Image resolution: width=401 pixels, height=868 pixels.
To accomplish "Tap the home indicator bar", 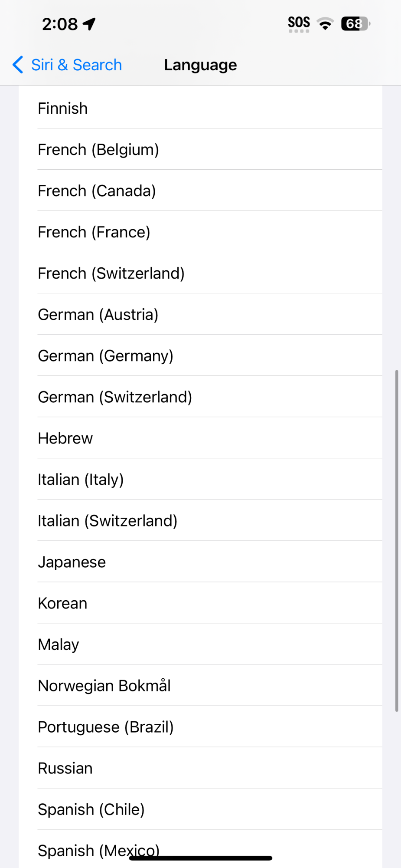I will click(201, 858).
